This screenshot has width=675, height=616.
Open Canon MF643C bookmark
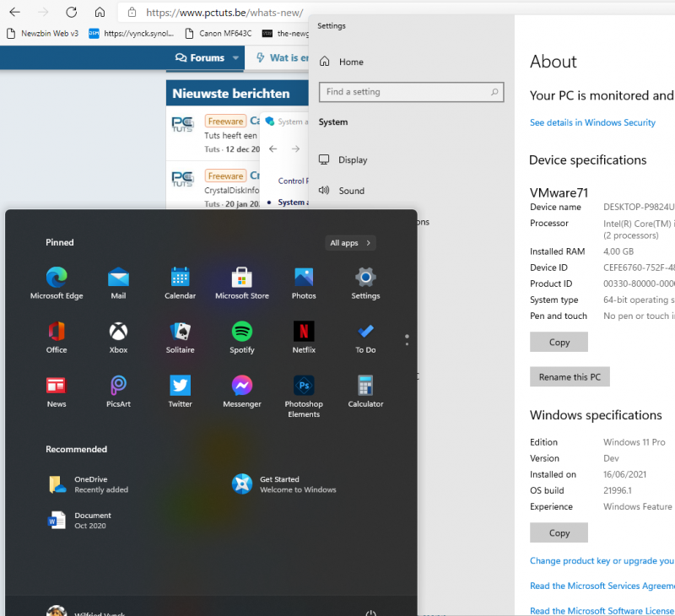click(219, 33)
